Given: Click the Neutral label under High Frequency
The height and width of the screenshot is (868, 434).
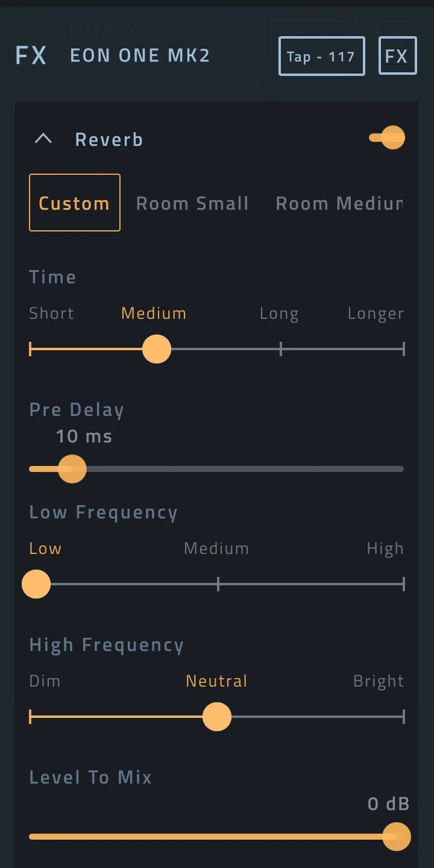Looking at the screenshot, I should point(216,681).
